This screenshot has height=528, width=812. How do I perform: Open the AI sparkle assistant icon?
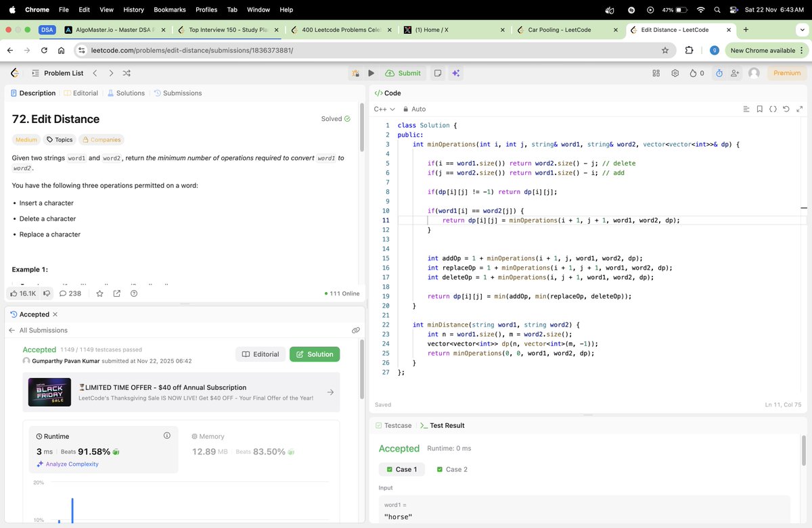[456, 73]
